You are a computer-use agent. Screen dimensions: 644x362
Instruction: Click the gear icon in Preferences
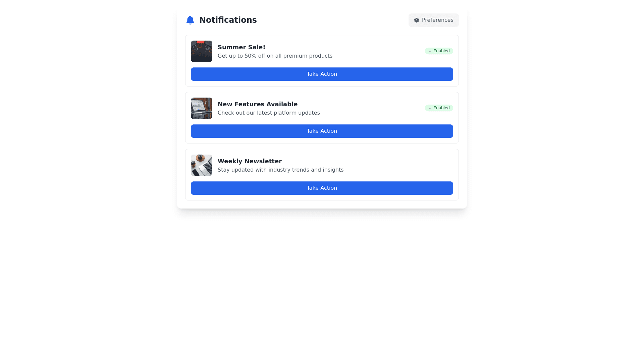click(416, 20)
